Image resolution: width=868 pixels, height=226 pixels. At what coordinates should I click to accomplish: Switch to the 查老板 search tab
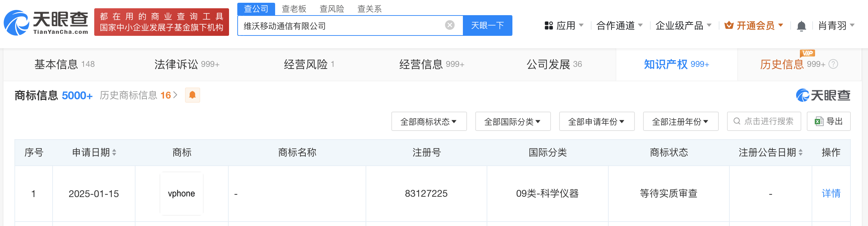(x=294, y=9)
